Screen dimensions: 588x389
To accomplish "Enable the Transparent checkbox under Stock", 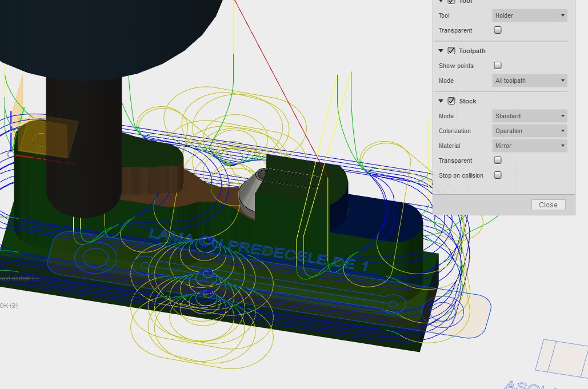I will (498, 161).
